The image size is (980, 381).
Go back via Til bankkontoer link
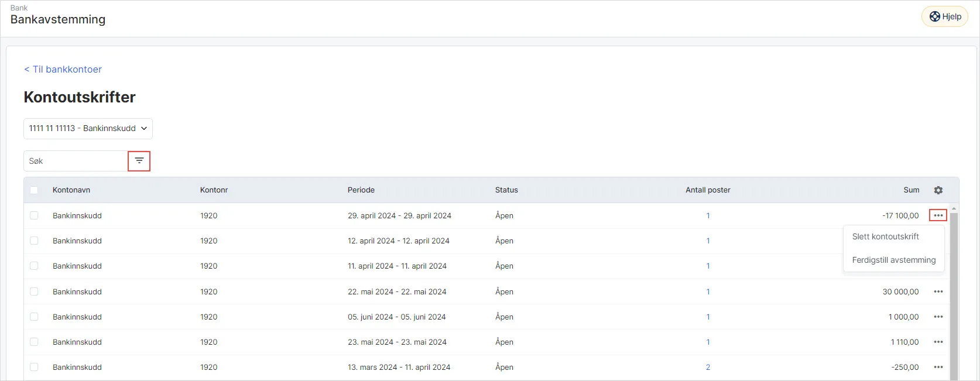coord(63,69)
